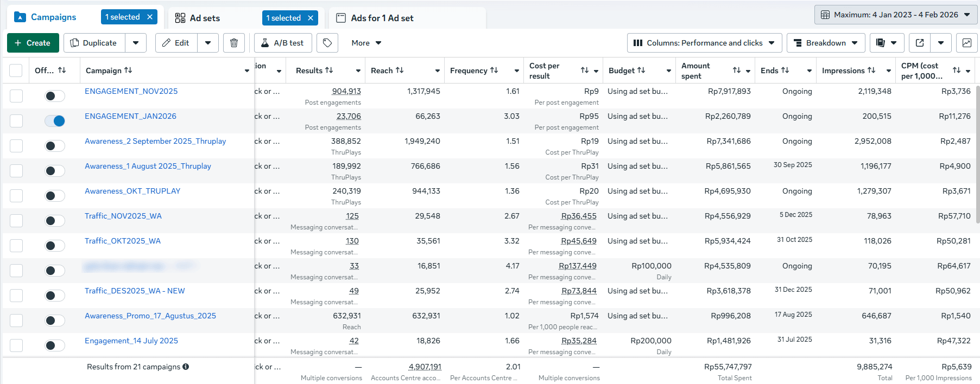Sort by Cost per result arrows
The image size is (980, 384).
pyautogui.click(x=585, y=71)
